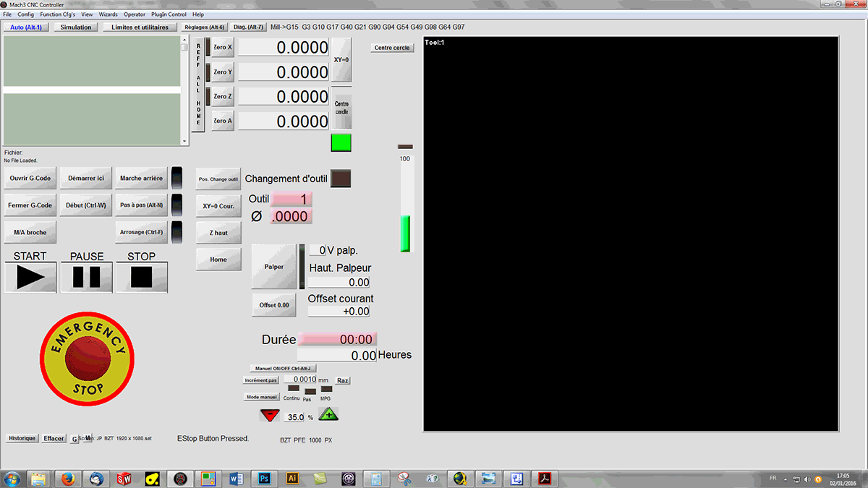Toggle the Continu jog mode LED
Image resolution: width=868 pixels, height=488 pixels.
[x=293, y=388]
